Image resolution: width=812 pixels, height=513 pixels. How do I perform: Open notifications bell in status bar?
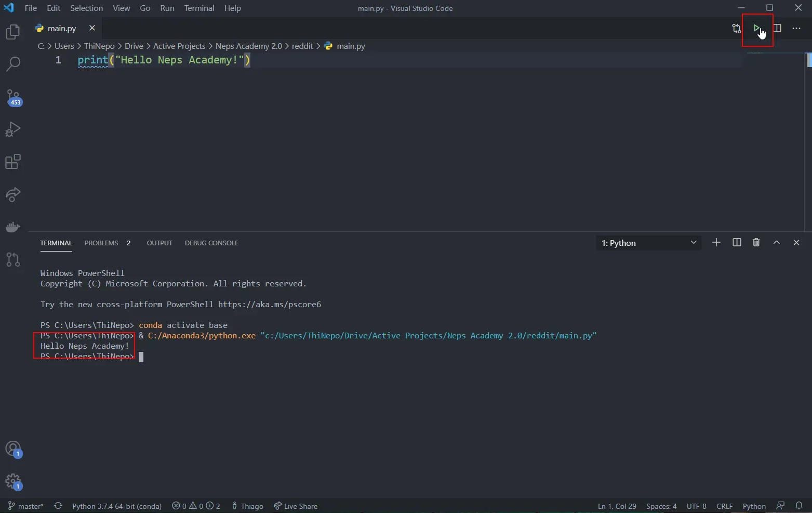tap(799, 506)
